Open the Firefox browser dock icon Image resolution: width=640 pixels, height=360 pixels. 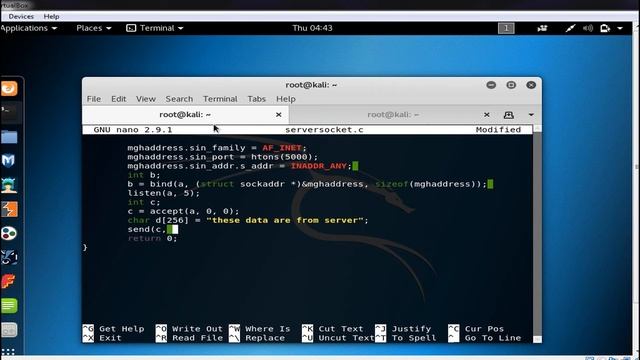pyautogui.click(x=9, y=89)
